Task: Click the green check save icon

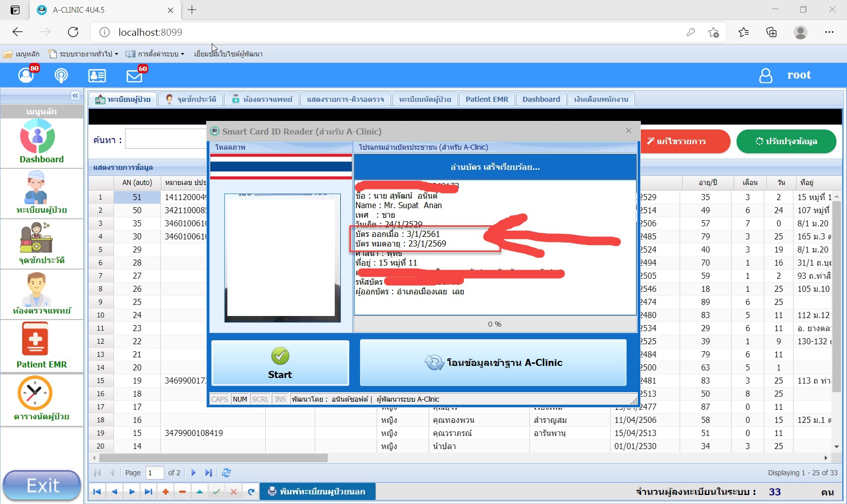Action: click(x=216, y=491)
